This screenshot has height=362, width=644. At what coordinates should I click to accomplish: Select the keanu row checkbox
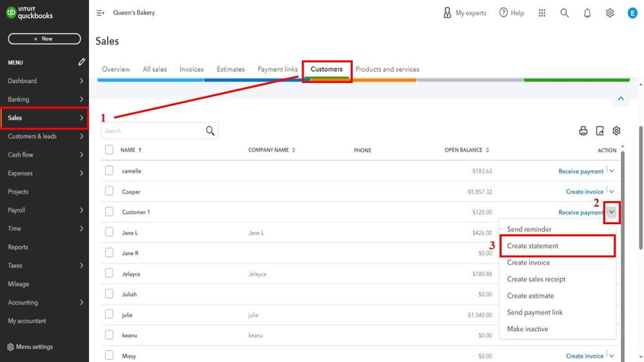click(x=109, y=334)
